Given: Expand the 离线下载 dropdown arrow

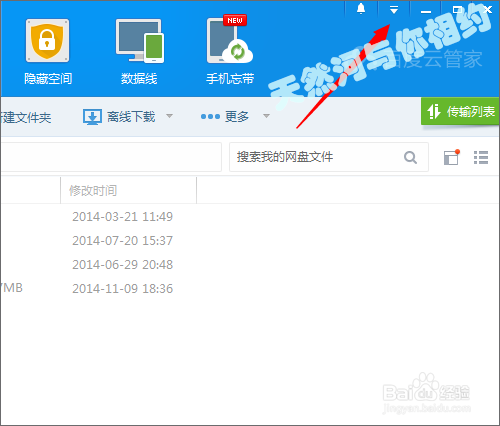Looking at the screenshot, I should coord(169,116).
